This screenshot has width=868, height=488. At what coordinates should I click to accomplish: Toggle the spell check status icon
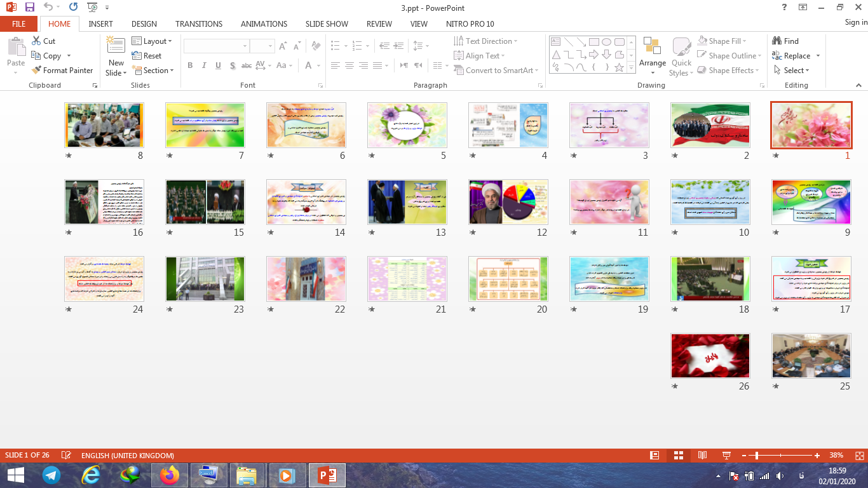[x=66, y=456]
